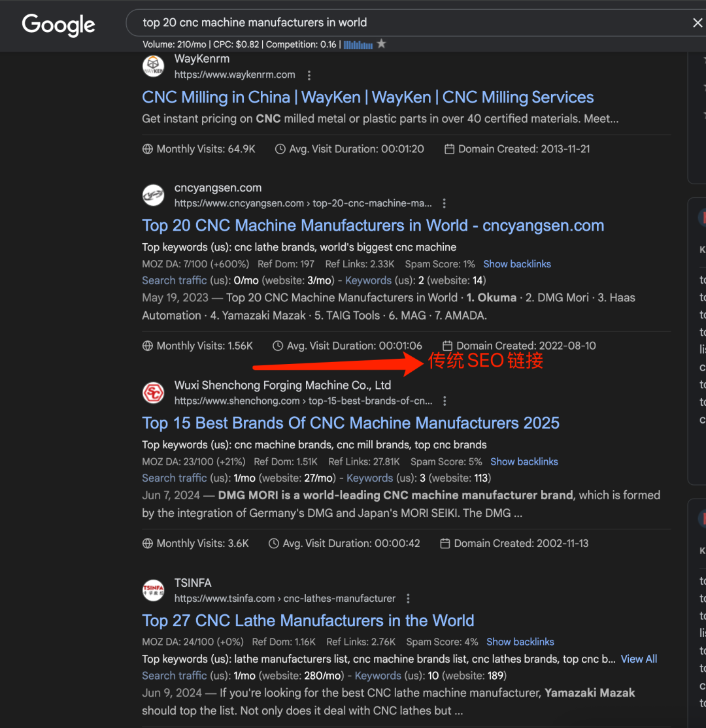Open the keyword trend bar chart
706x728 pixels.
click(x=358, y=44)
